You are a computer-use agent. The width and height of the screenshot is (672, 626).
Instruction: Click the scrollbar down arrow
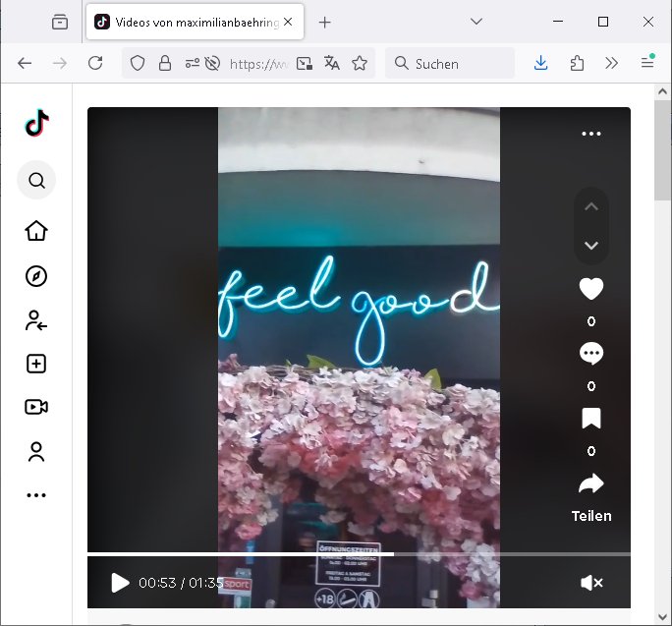pos(662,617)
